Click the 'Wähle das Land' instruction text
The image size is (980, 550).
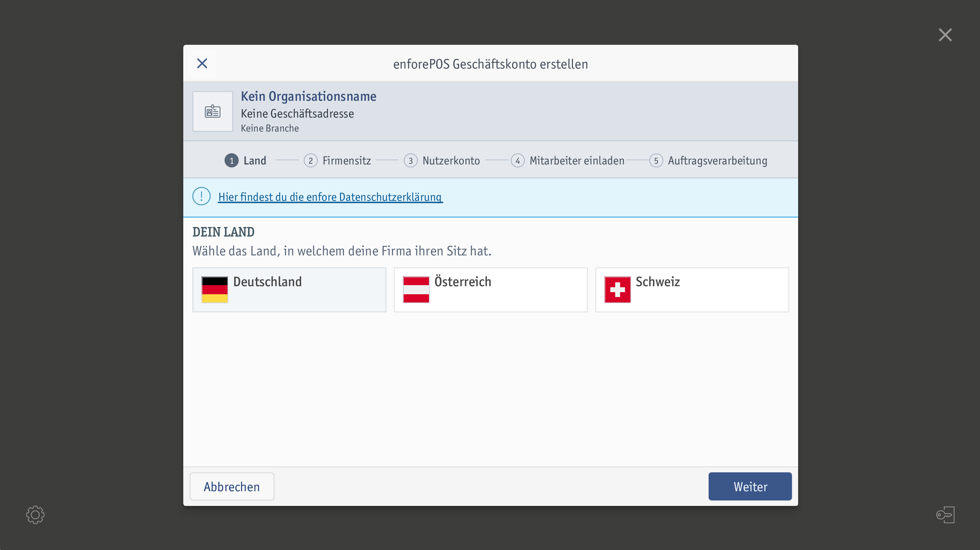[x=342, y=251]
